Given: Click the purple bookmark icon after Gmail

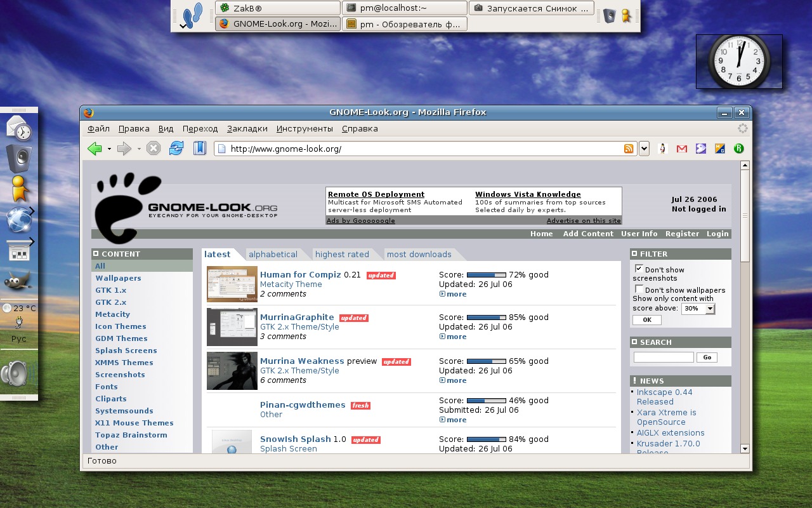Looking at the screenshot, I should (701, 149).
